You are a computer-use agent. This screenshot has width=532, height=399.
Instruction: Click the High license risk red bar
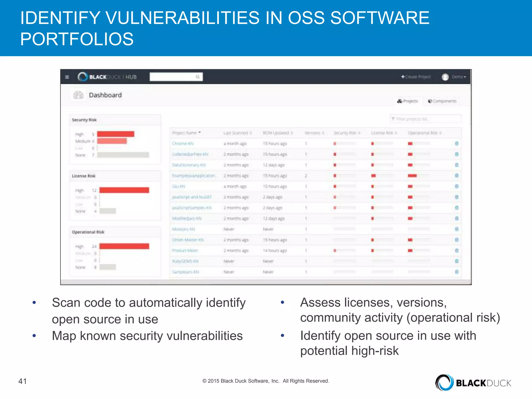coord(124,190)
